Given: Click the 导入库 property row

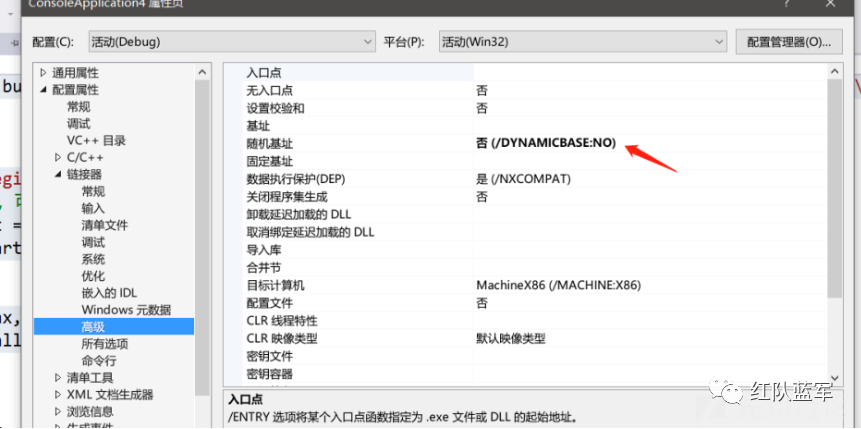Looking at the screenshot, I should point(535,250).
